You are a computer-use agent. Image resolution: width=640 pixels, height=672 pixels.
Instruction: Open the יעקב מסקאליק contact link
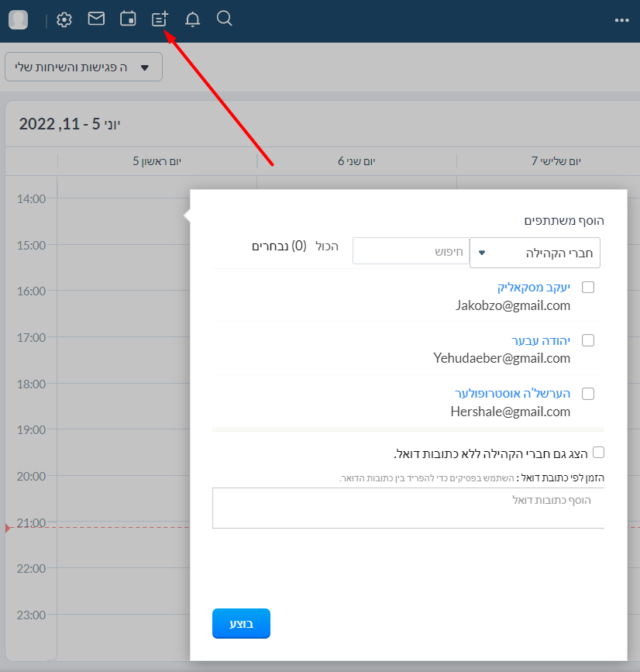(x=534, y=288)
